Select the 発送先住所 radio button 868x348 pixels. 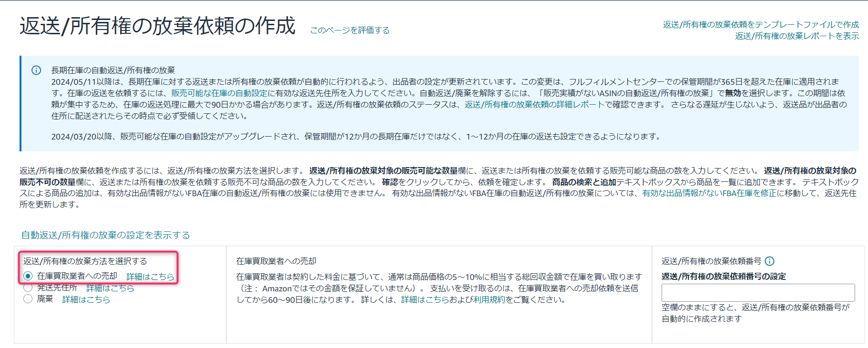click(28, 288)
